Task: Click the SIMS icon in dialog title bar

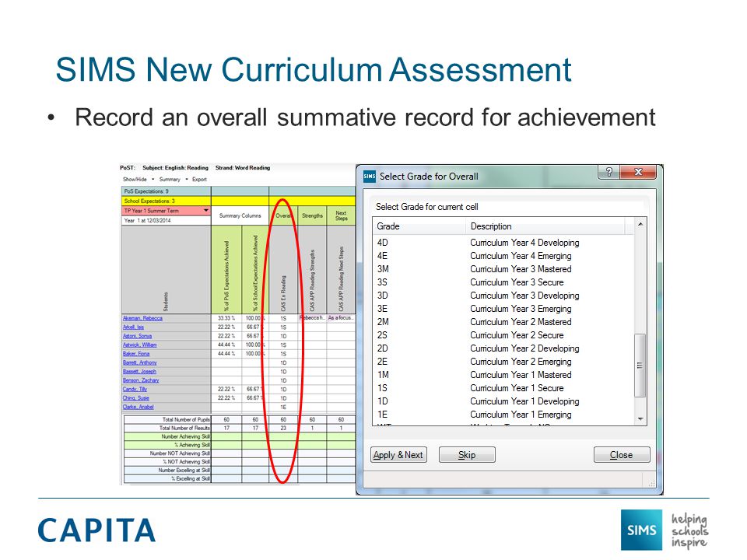Action: (369, 177)
